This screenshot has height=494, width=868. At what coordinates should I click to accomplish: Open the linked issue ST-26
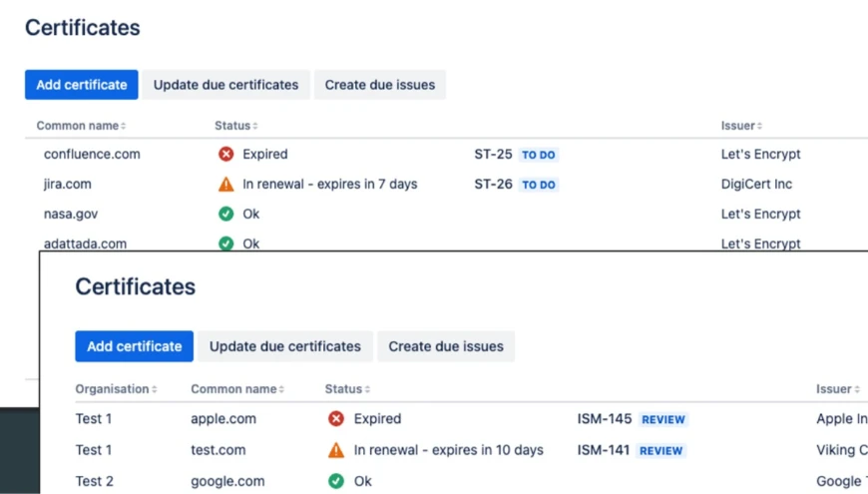coord(493,184)
